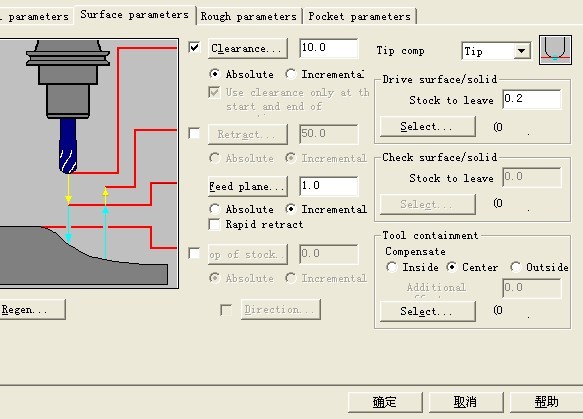Enable the Retract checkbox
583x419 pixels.
pos(194,133)
